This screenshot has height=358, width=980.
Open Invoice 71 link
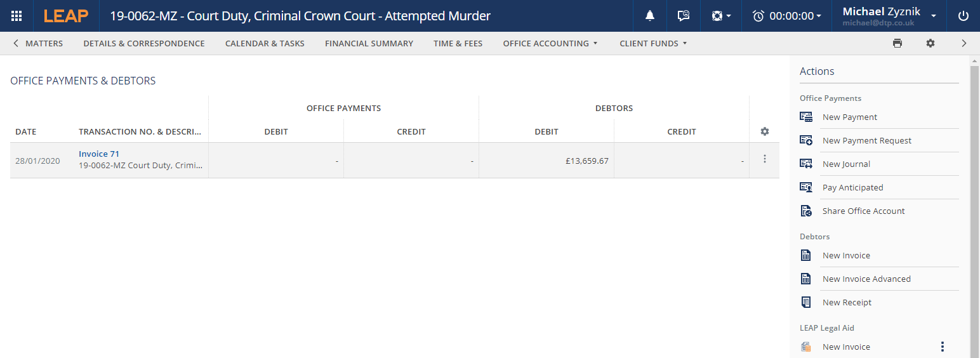99,154
